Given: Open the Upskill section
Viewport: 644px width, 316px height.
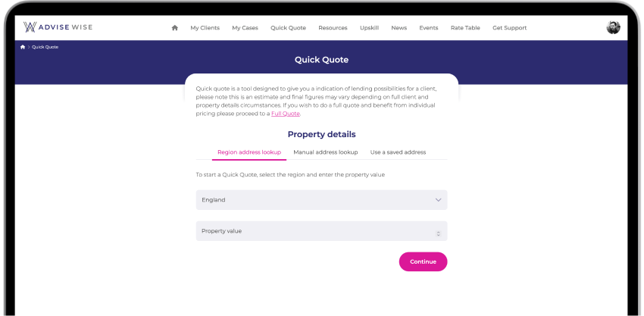Looking at the screenshot, I should click(x=369, y=28).
